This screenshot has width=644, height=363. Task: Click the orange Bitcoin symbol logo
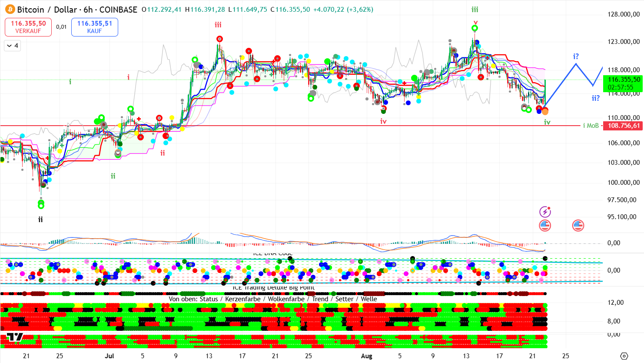tap(10, 10)
